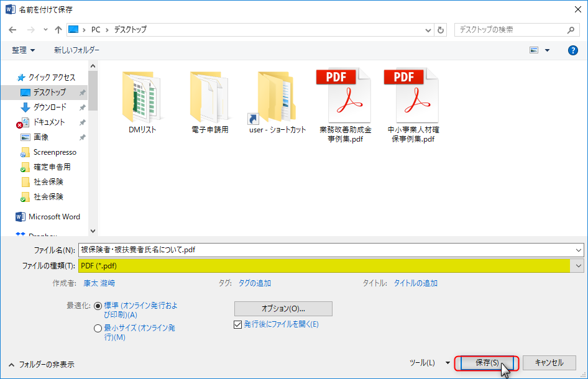
Task: Click 新しいフォルダー in the toolbar
Action: [x=76, y=50]
